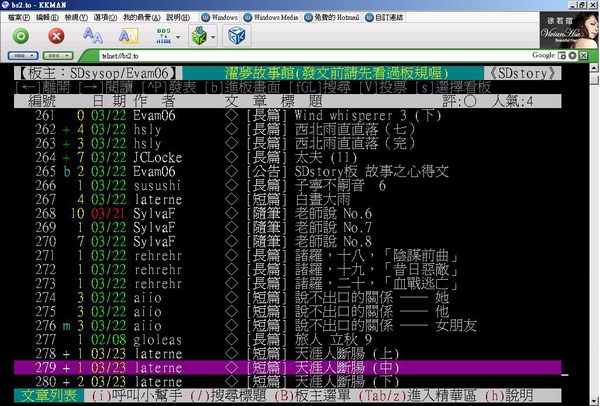
Task: Click the KKMAN title bar app icon
Action: tap(5, 5)
